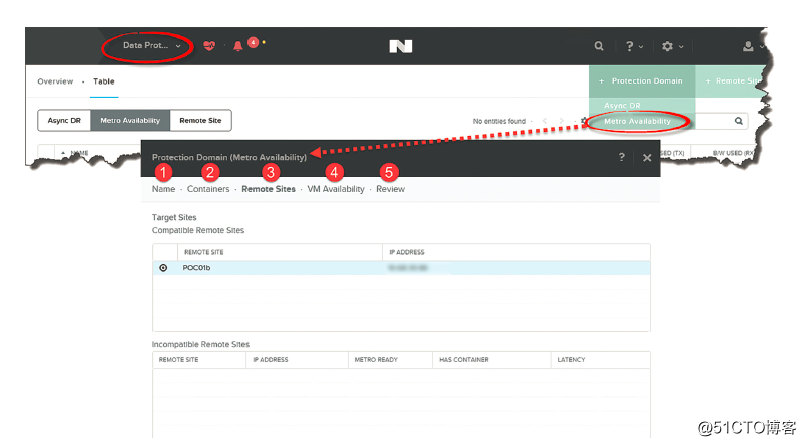Click the + Remote Site button
This screenshot has width=806, height=446.
point(732,81)
